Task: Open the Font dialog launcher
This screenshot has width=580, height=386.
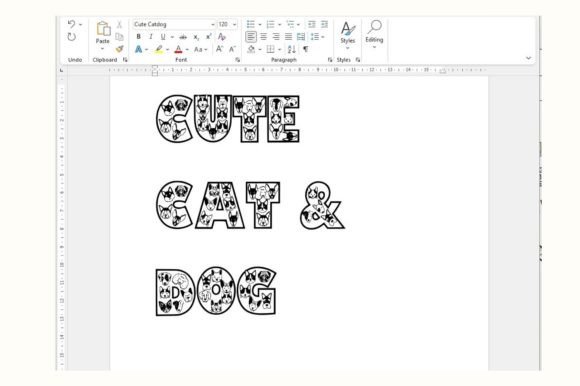Action: 238,60
